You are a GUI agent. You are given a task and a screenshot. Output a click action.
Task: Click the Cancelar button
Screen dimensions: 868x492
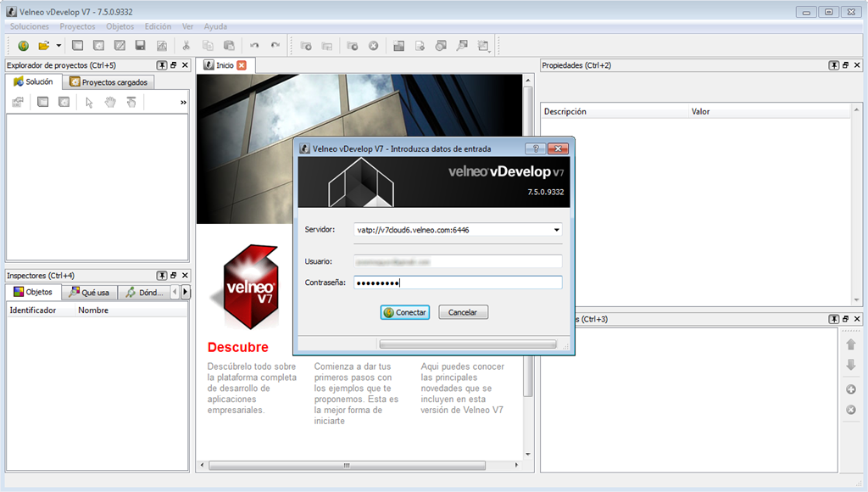pos(464,312)
